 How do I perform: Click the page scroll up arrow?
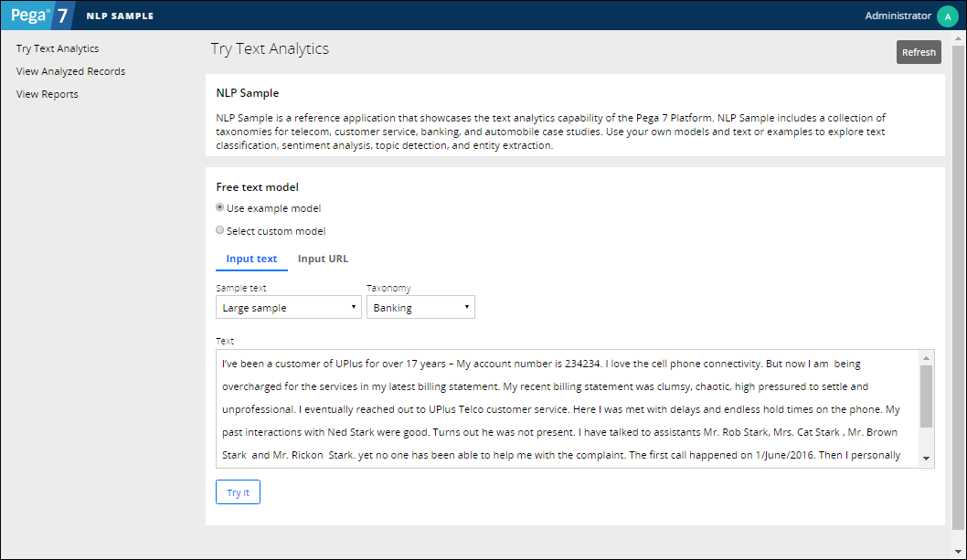pyautogui.click(x=958, y=38)
